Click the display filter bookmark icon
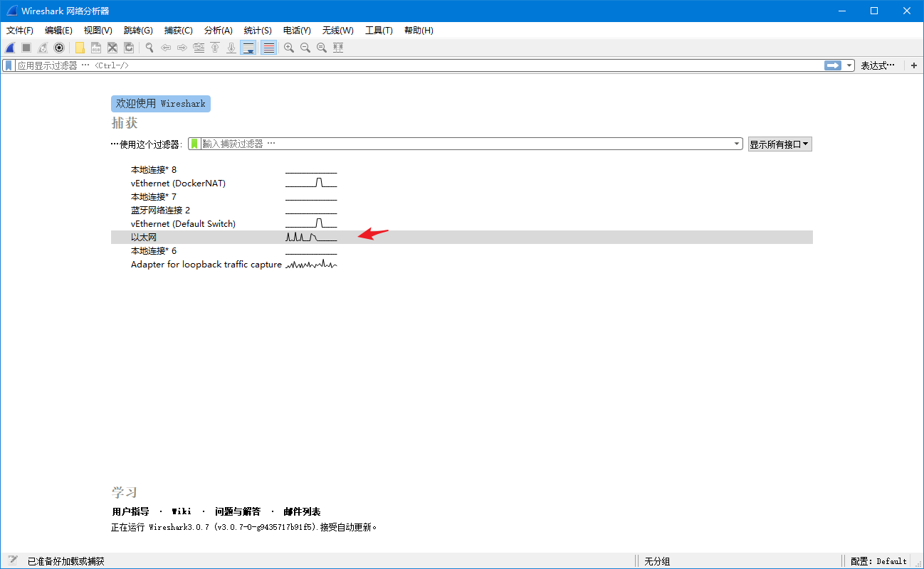The image size is (924, 569). pos(9,65)
